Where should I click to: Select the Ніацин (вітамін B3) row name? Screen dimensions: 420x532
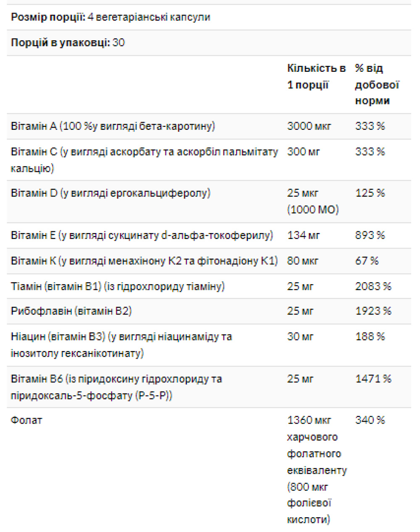point(121,345)
